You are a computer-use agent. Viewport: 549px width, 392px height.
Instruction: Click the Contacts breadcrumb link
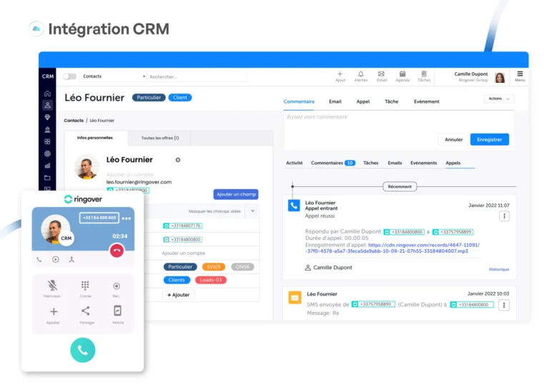tap(74, 120)
